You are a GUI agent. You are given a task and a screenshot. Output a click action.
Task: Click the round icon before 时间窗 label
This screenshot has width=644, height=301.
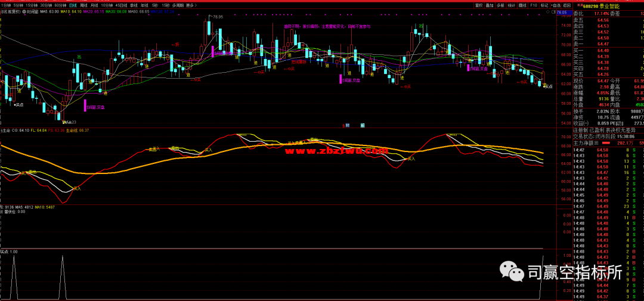tap(24, 12)
